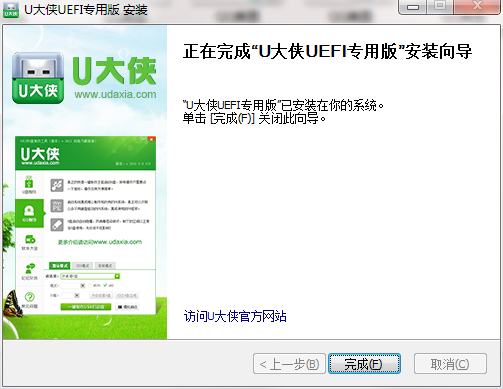Click the 取消(C) cancel button
This screenshot has width=503, height=389.
450,364
